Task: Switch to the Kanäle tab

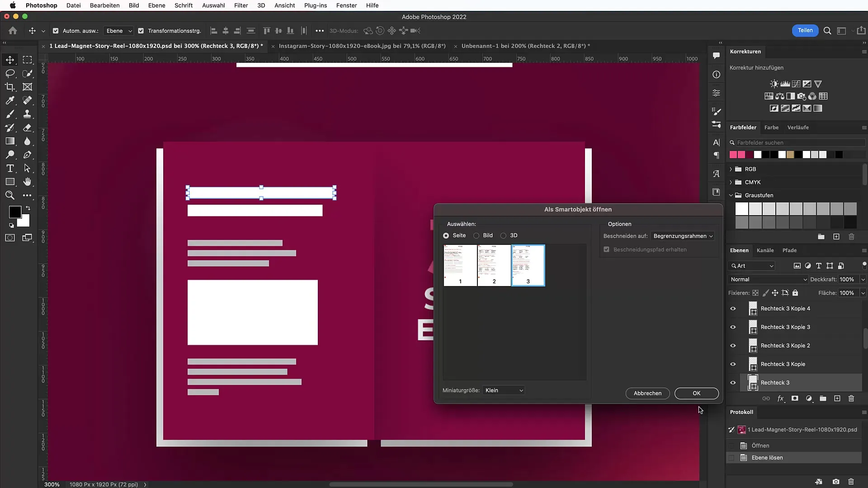Action: tap(765, 250)
